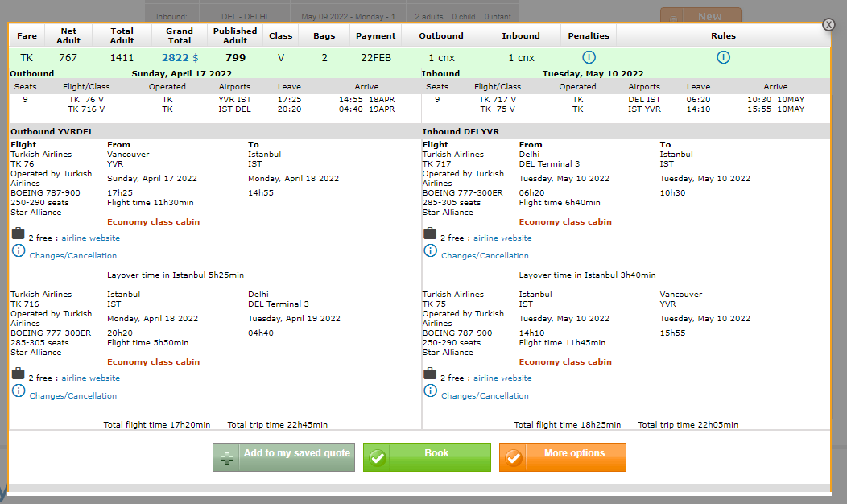The height and width of the screenshot is (504, 847).
Task: Click suitcase baggage icon for flight TK 716
Action: point(18,374)
